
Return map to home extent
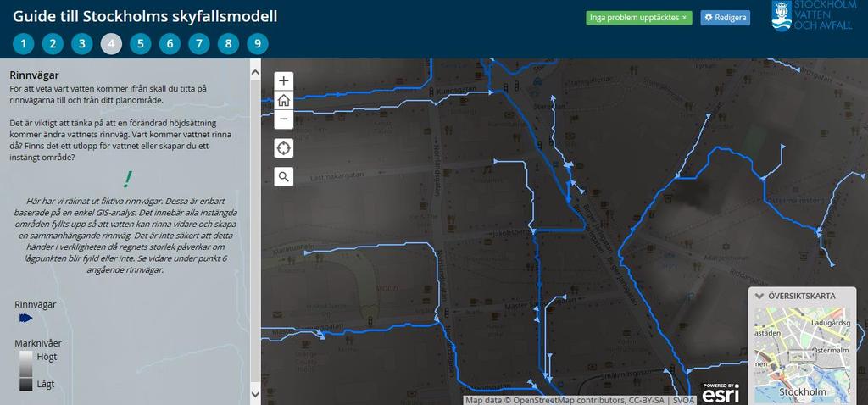coord(283,100)
